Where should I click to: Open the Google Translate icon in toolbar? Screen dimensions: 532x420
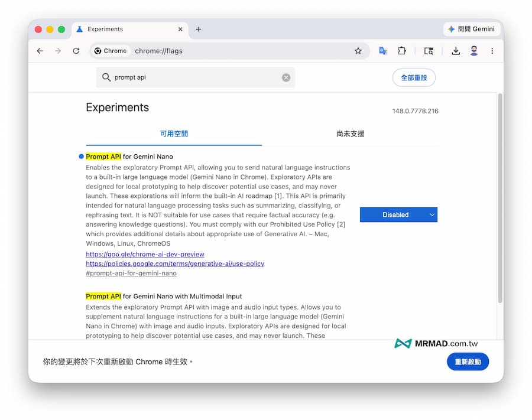pos(383,51)
